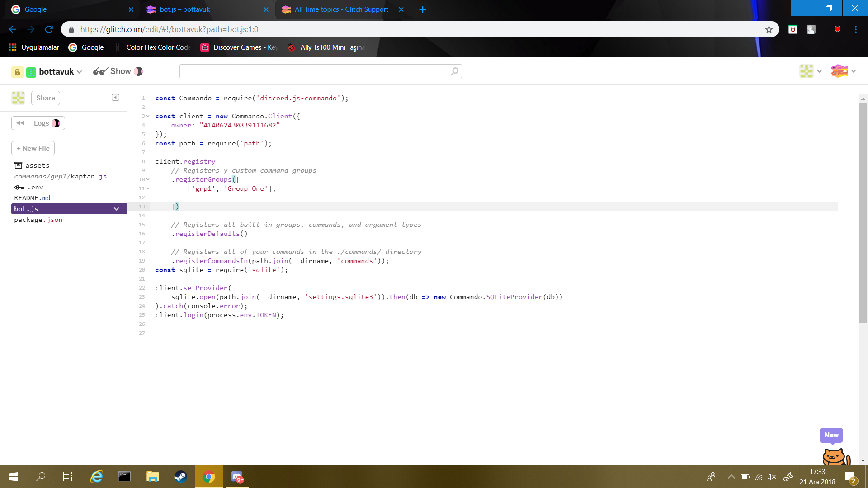Click the sunglasses Show icon
The height and width of the screenshot is (488, 868).
pyautogui.click(x=100, y=71)
